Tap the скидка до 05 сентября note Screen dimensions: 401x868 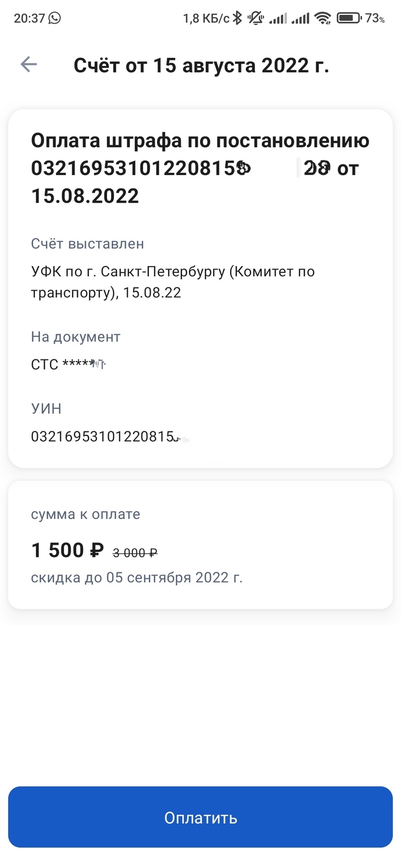tap(136, 577)
